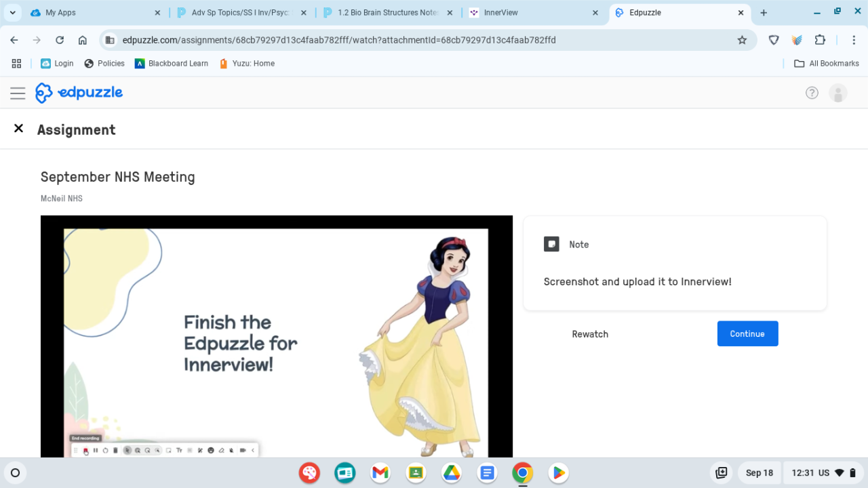Click the Chrome icon on the shelf
Screen dimensions: 868x488
pos(522,472)
